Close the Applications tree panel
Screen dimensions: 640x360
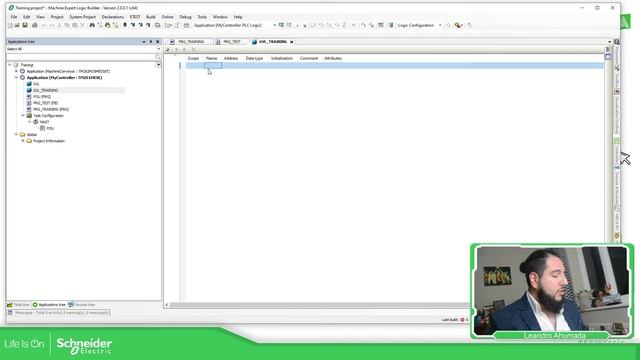158,42
